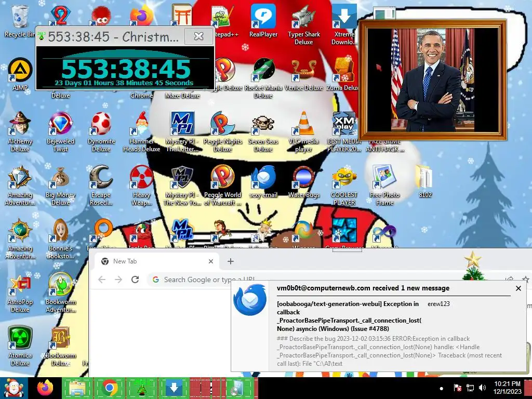Open the 8102 folder on desktop
The image size is (532, 399).
[x=425, y=181]
